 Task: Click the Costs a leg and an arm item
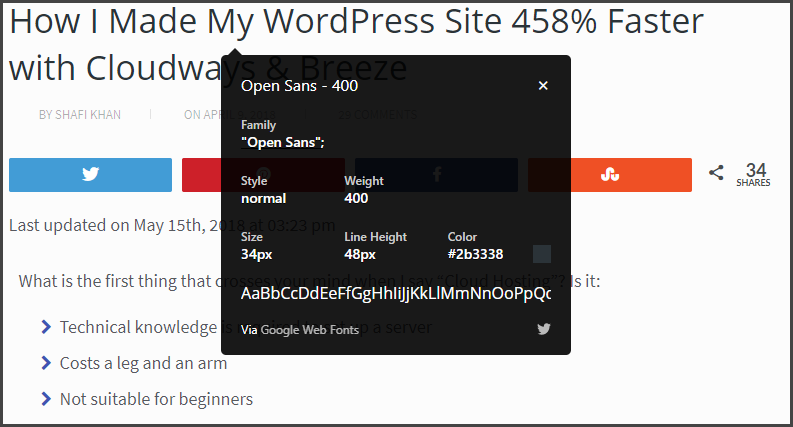pyautogui.click(x=143, y=363)
